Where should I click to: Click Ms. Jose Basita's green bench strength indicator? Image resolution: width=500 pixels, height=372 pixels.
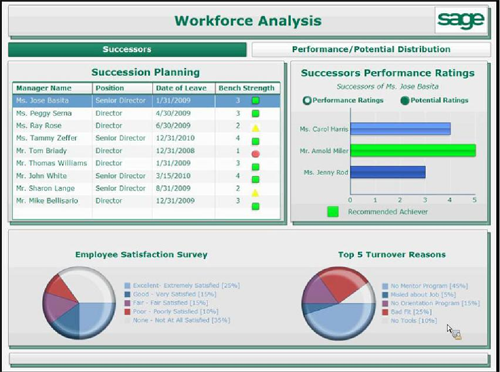tap(256, 101)
